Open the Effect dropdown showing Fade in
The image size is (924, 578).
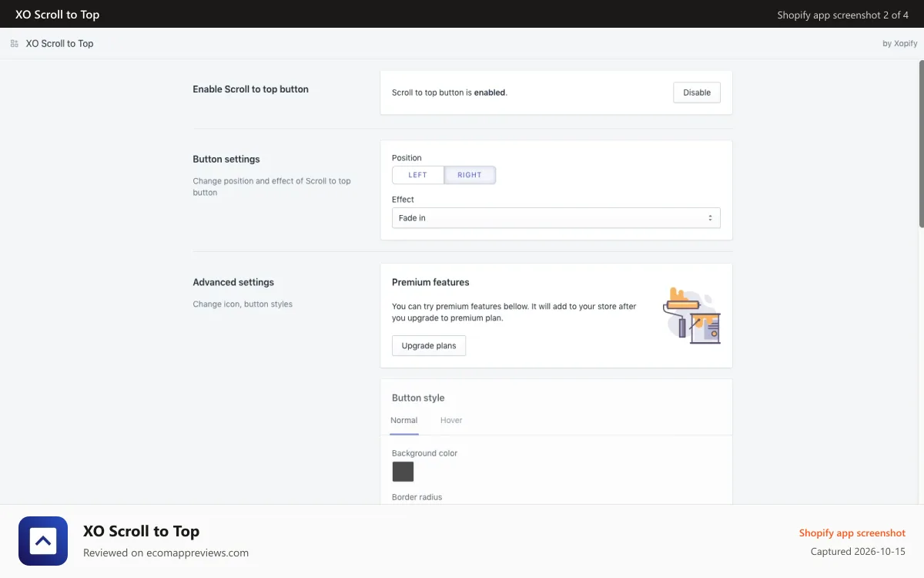pyautogui.click(x=556, y=218)
